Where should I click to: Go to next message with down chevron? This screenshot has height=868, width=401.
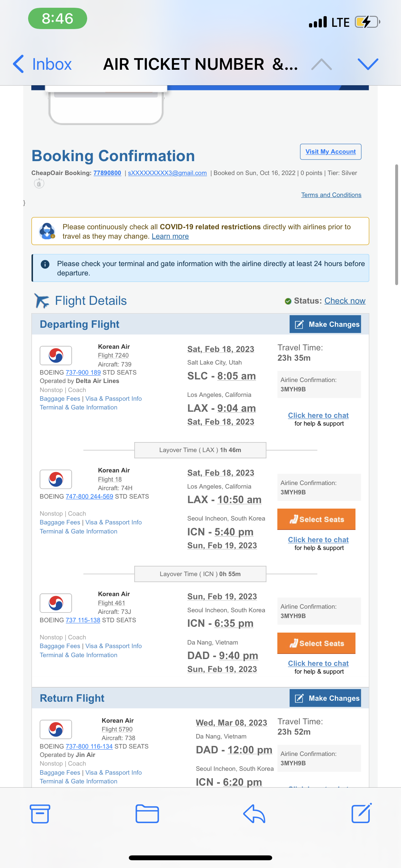(368, 64)
